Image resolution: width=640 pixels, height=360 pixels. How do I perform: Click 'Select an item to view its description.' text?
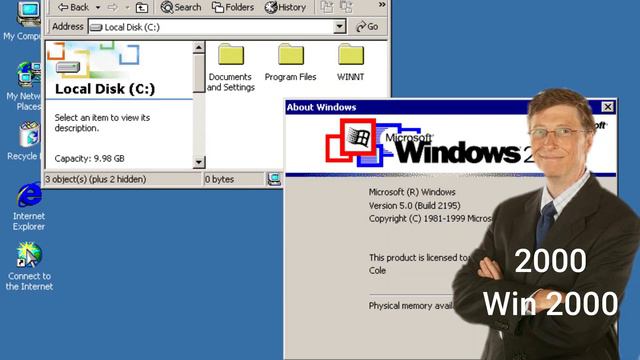[102, 123]
